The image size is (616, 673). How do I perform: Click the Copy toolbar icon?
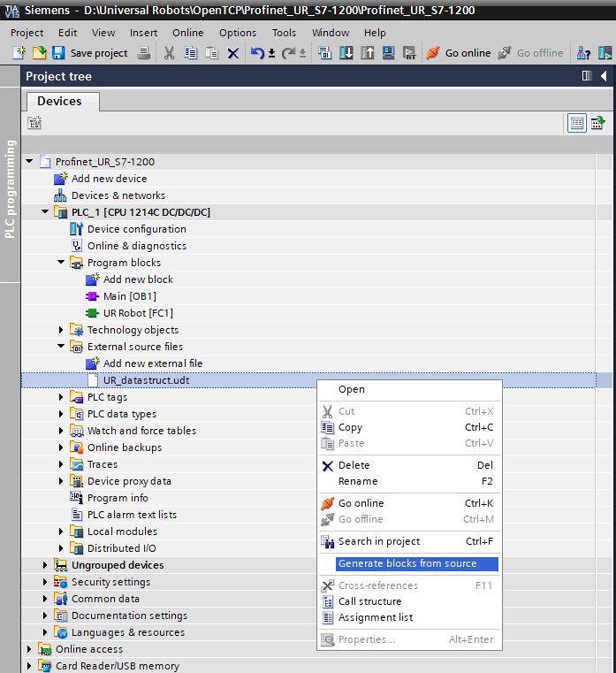190,53
